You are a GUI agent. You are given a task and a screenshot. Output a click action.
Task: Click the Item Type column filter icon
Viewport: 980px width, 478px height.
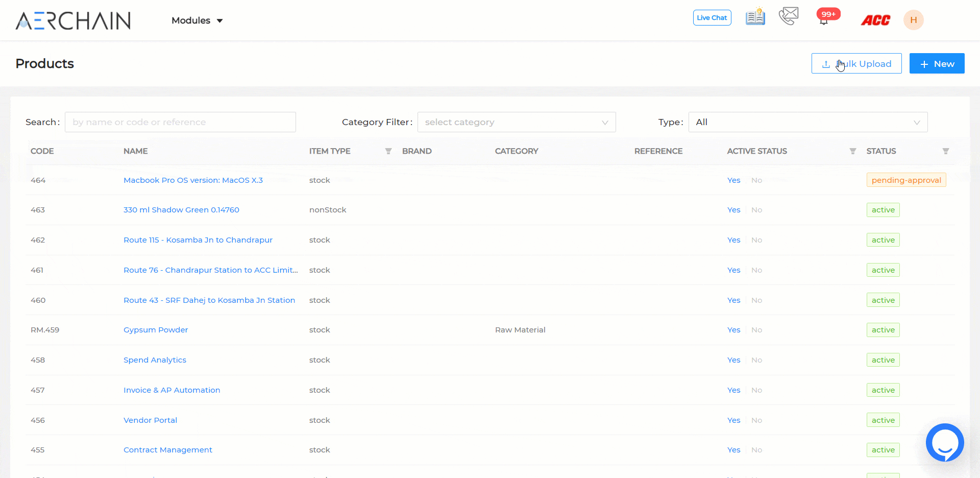[x=388, y=151]
